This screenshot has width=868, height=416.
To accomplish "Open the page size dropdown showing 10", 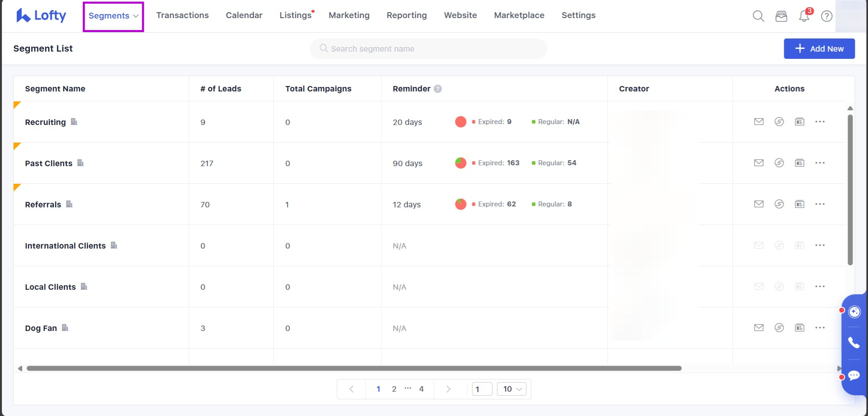I will (511, 389).
